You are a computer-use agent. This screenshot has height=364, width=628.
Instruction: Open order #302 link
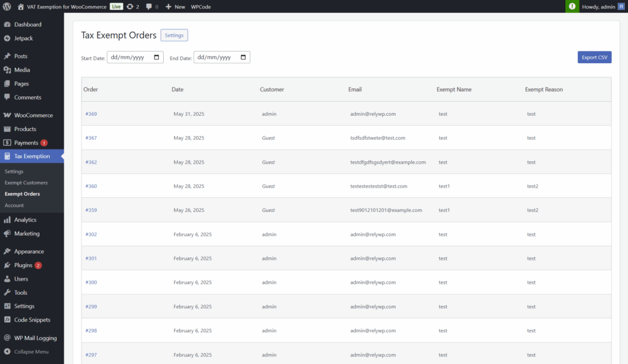click(91, 235)
